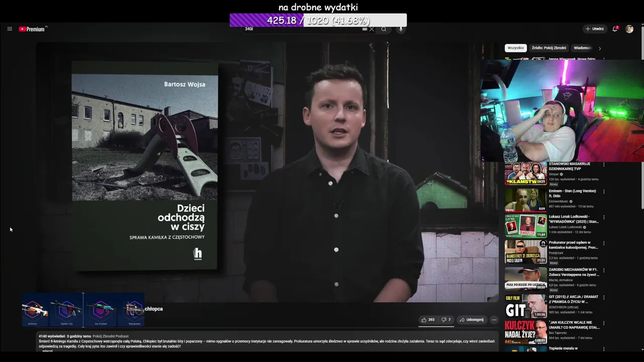Click the Gimper channel name
Viewport: 644px width, 362px height.
[x=554, y=174]
